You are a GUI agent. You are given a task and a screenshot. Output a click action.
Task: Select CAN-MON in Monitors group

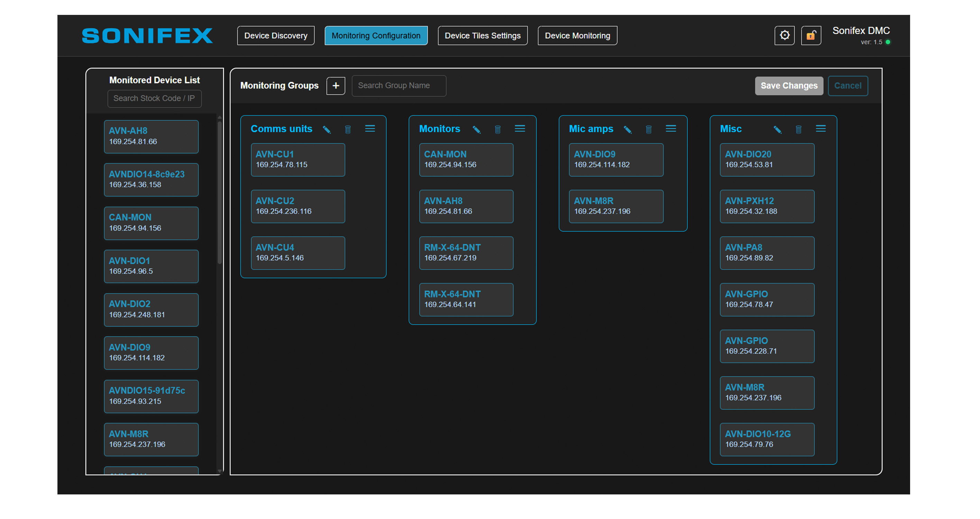(x=466, y=160)
